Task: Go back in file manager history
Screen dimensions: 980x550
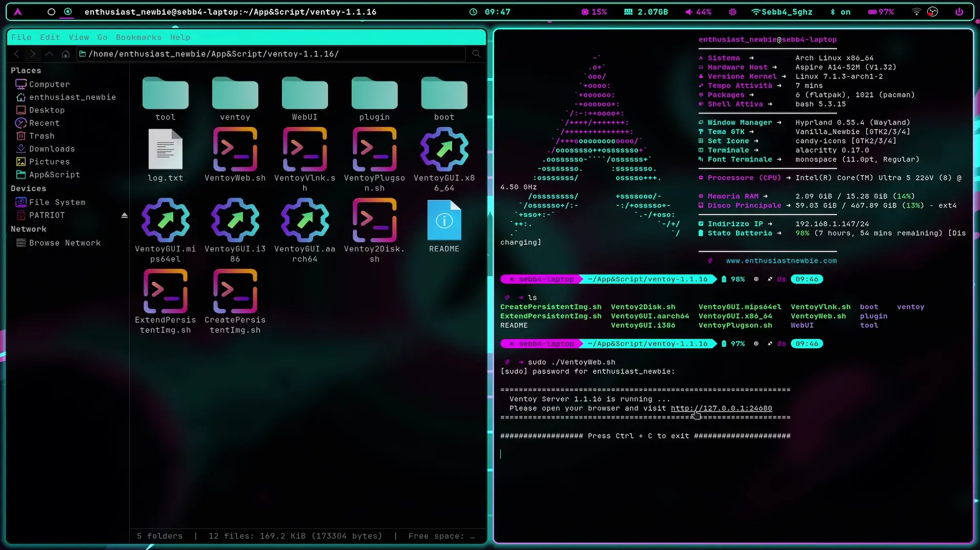Action: coord(16,54)
